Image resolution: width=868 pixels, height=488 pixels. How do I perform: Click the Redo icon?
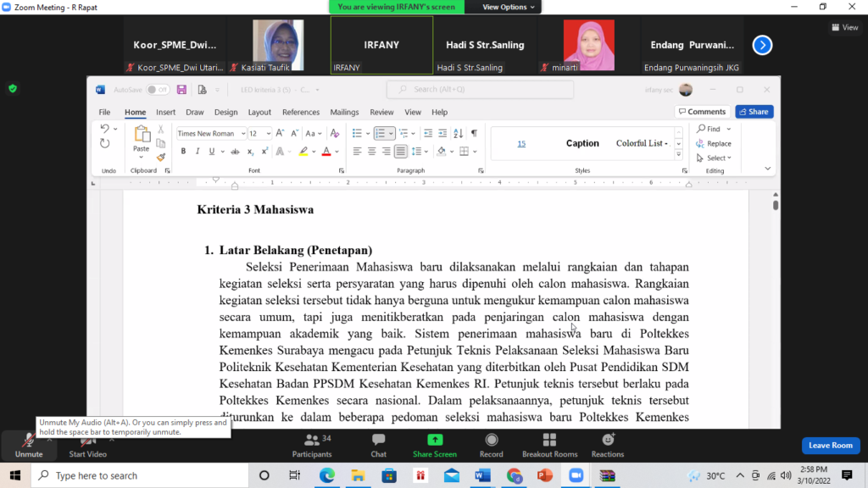pos(104,144)
